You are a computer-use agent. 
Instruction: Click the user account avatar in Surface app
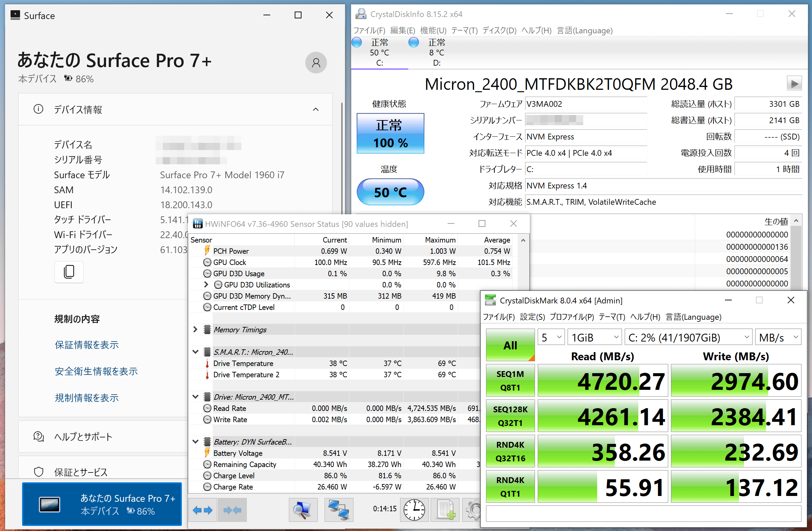tap(315, 63)
